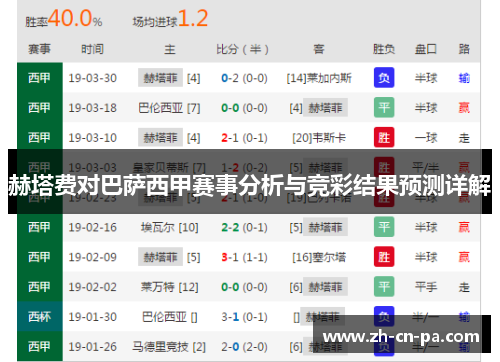
Task: Click the blue 负 badge in the 19-03-30 row
Action: (x=384, y=78)
